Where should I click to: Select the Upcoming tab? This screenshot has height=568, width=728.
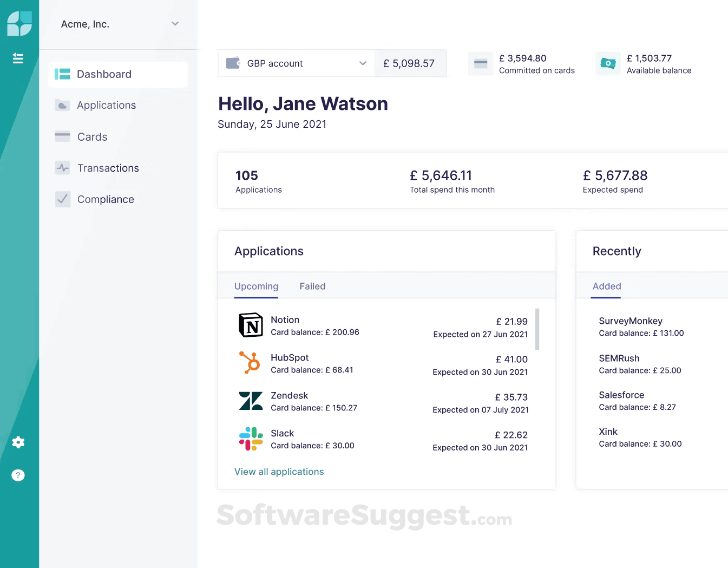pyautogui.click(x=256, y=286)
